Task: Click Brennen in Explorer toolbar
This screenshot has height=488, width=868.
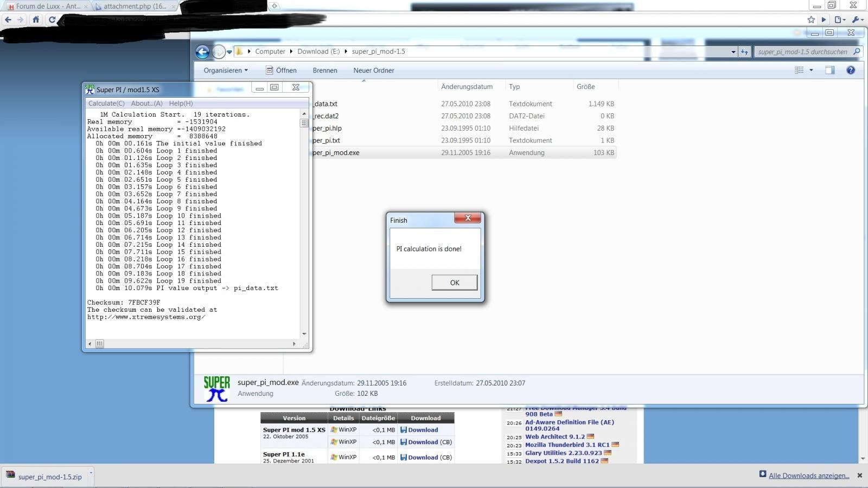Action: point(325,70)
